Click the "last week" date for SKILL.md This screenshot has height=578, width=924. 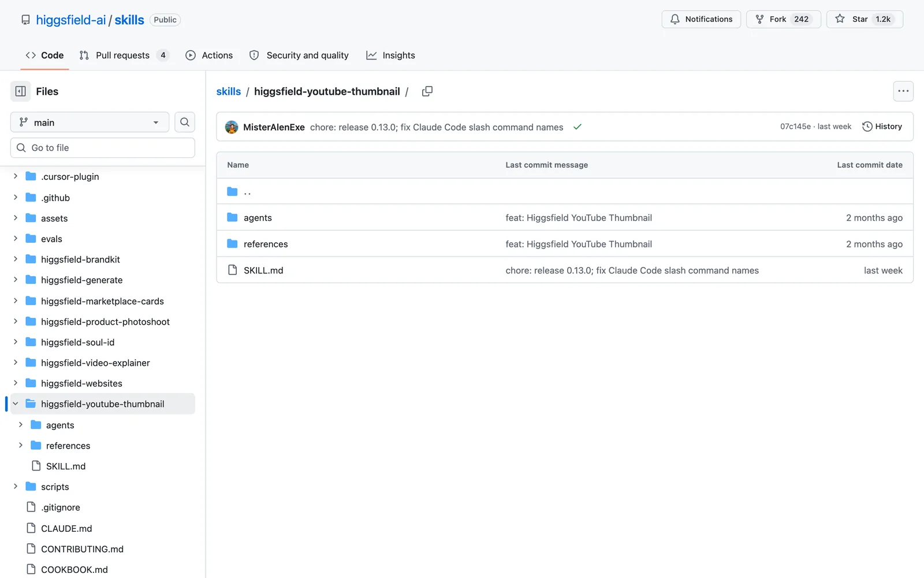point(883,271)
